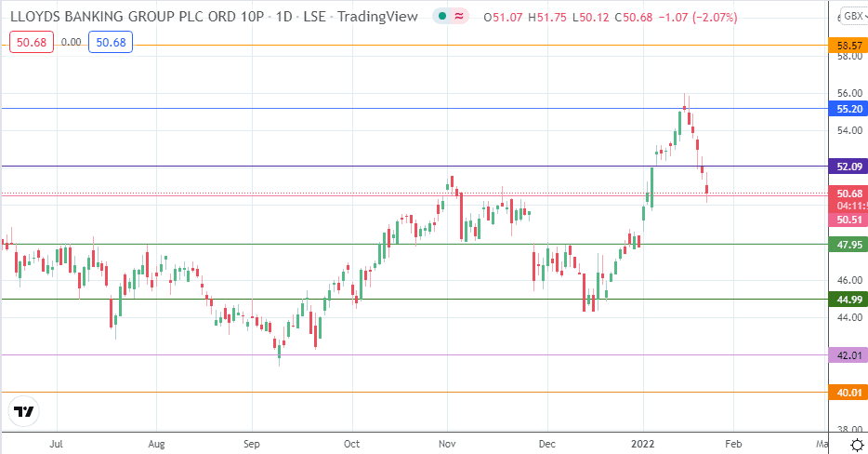868x454 pixels.
Task: Click the 50.68 current price label
Action: pyautogui.click(x=848, y=194)
